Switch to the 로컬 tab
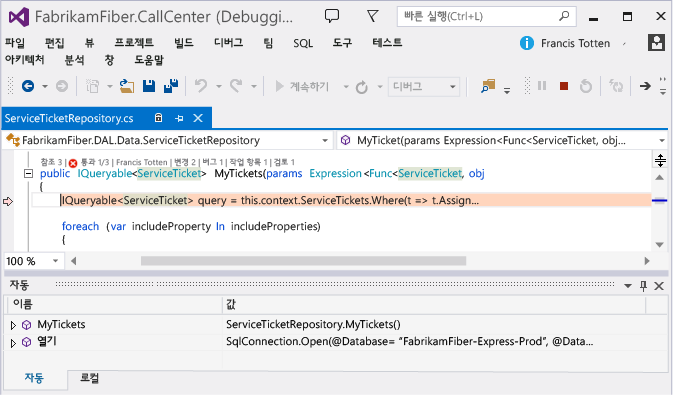The image size is (673, 395). pos(90,378)
